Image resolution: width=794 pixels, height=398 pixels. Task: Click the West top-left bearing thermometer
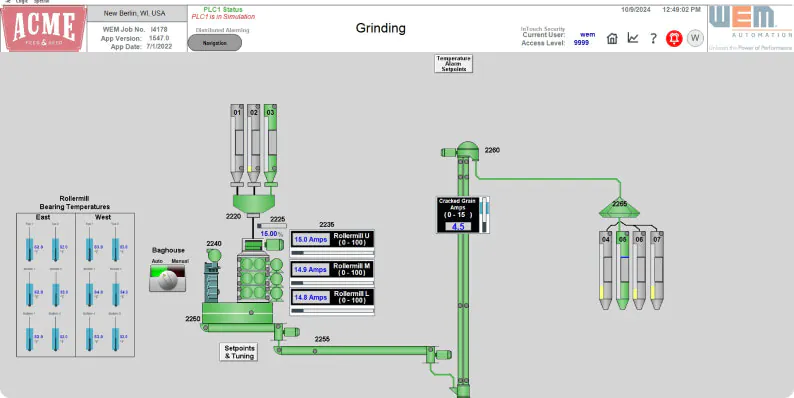coord(89,245)
